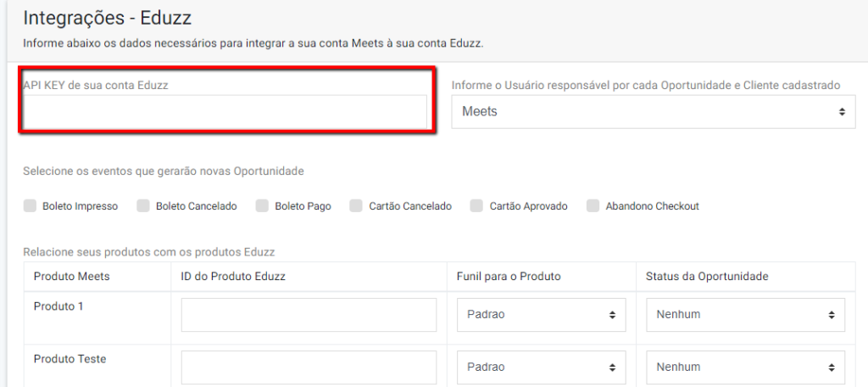Click the Integrações - Eduzz page heading
The width and height of the screenshot is (868, 387).
click(108, 19)
